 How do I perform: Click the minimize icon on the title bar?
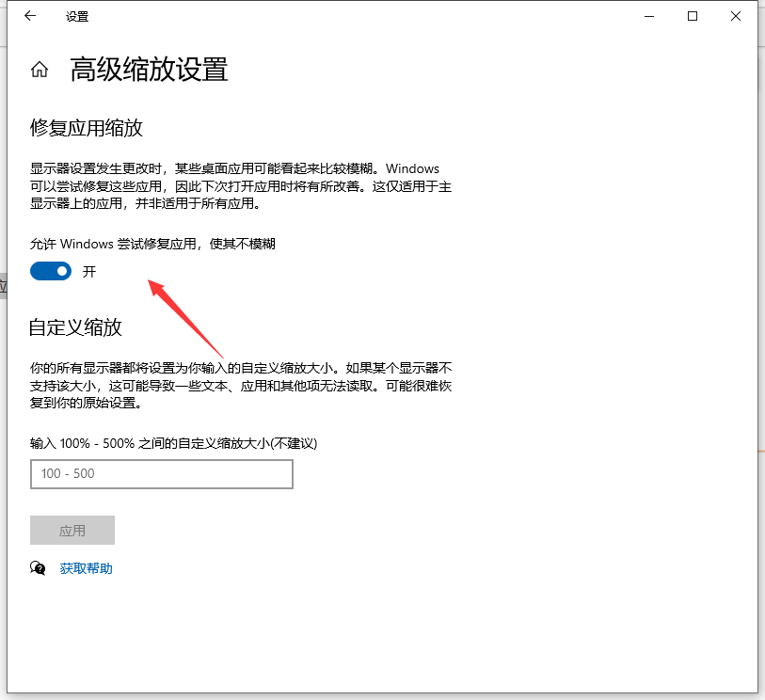pyautogui.click(x=647, y=16)
